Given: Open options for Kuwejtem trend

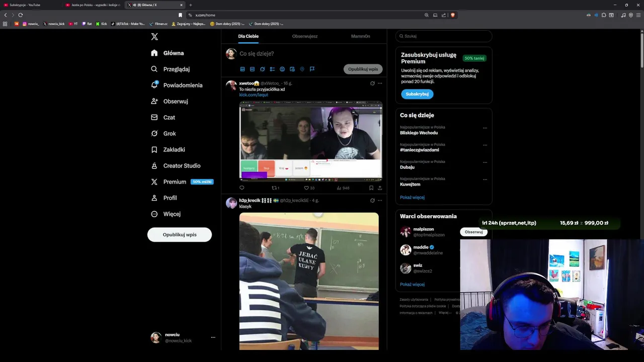Looking at the screenshot, I should coord(485,179).
